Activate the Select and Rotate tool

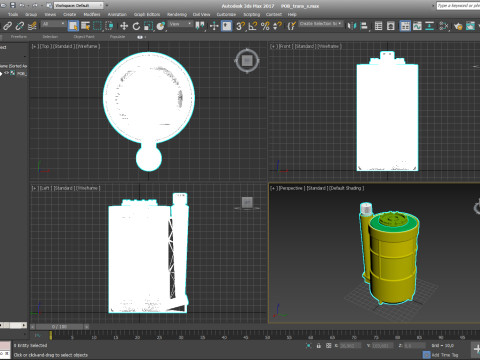(136, 26)
